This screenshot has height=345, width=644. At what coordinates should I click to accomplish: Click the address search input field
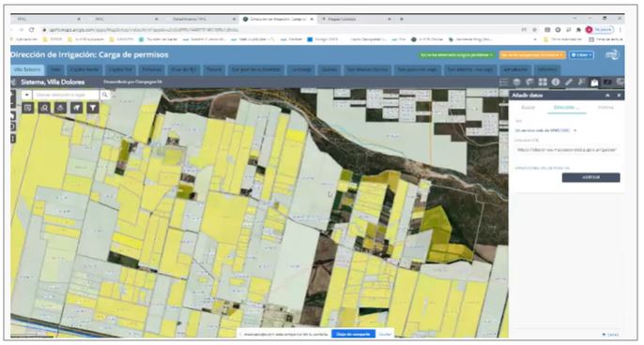click(x=66, y=95)
